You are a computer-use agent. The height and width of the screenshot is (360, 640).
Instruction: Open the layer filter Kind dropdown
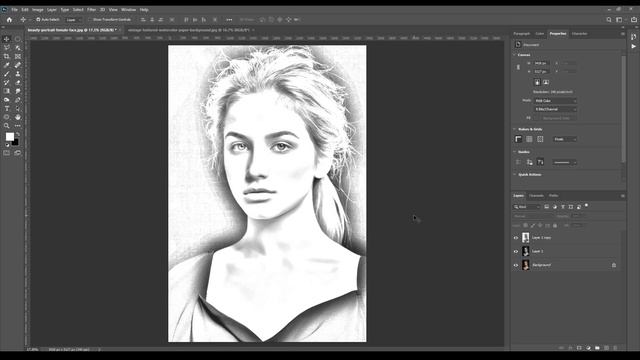(527, 207)
